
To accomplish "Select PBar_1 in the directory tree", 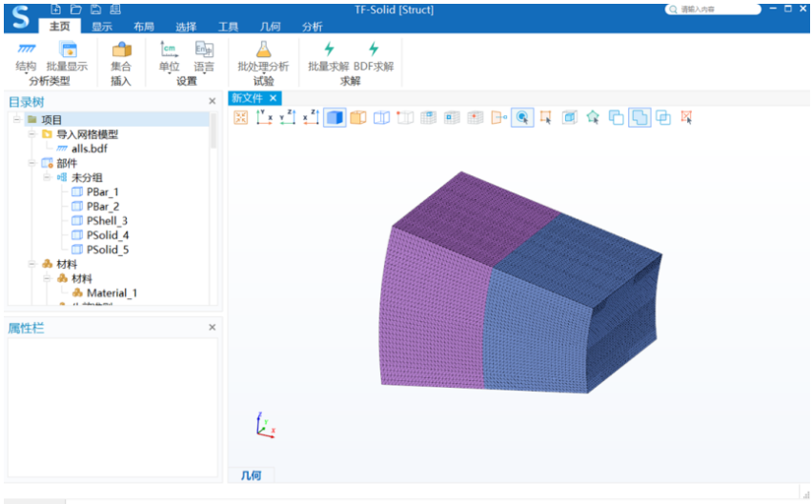I will (x=103, y=192).
